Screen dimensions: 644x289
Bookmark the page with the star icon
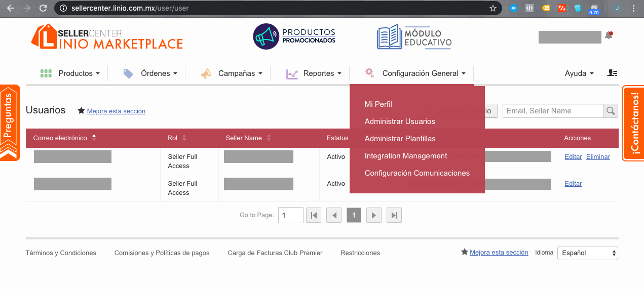(493, 8)
